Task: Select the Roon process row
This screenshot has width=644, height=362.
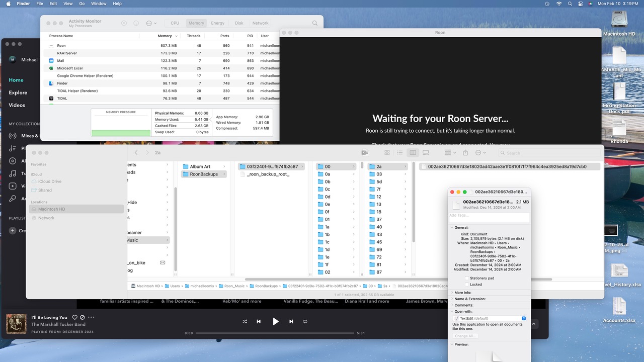Action: [x=161, y=46]
